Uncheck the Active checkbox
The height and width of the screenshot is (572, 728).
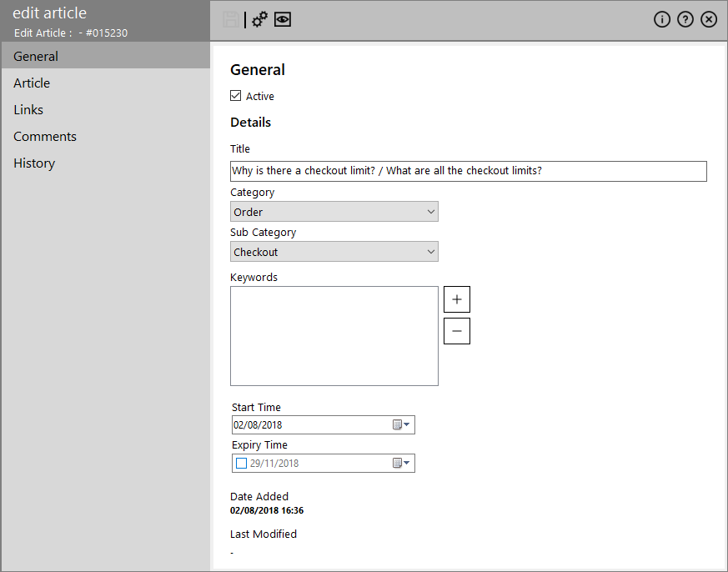pyautogui.click(x=235, y=96)
